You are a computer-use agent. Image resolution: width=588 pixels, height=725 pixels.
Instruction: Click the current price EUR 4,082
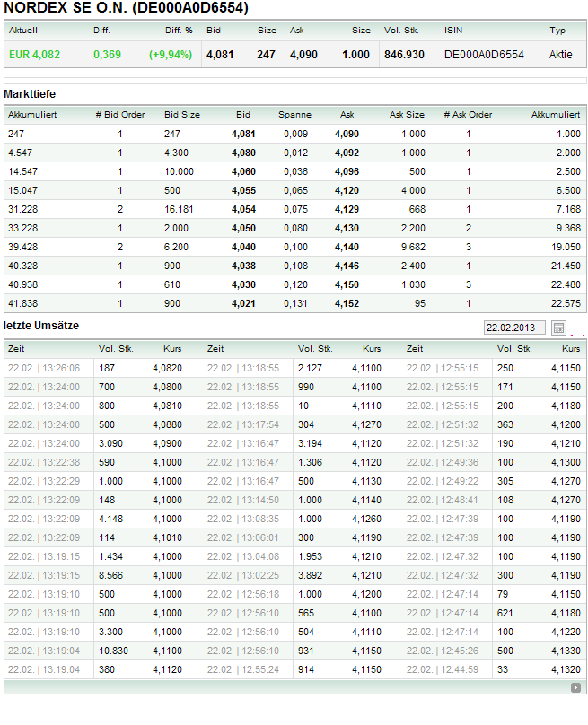tap(35, 55)
